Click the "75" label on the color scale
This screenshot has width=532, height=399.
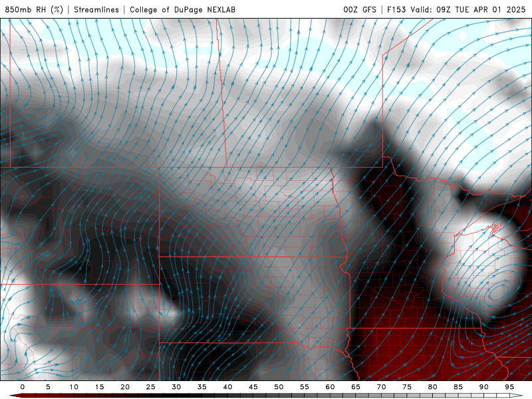pos(407,387)
